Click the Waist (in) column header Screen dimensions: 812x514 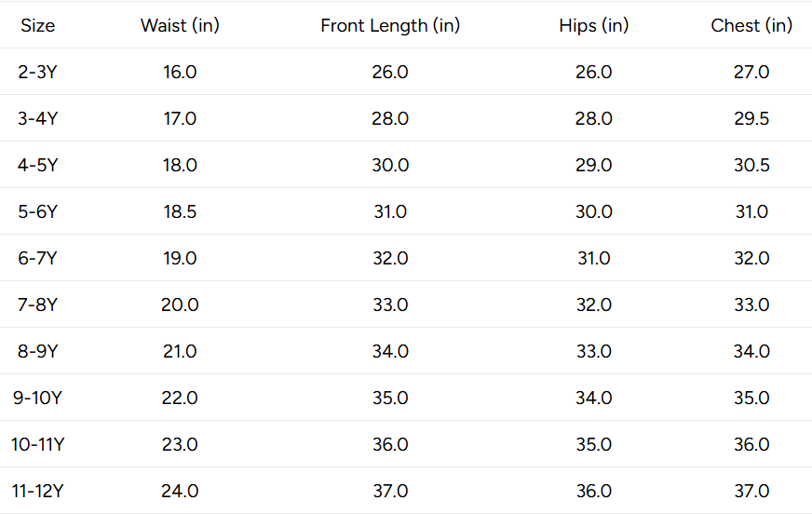180,25
